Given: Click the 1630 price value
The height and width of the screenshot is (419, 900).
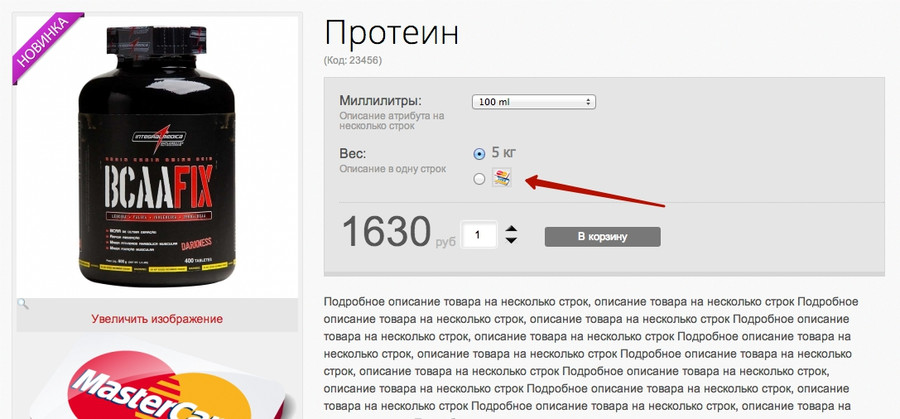Looking at the screenshot, I should click(386, 232).
